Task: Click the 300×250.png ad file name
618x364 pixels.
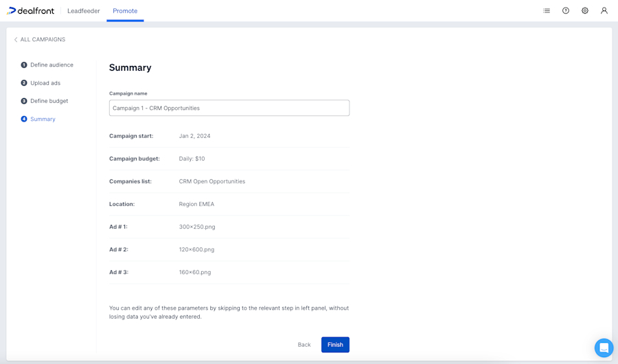Action: (x=196, y=227)
